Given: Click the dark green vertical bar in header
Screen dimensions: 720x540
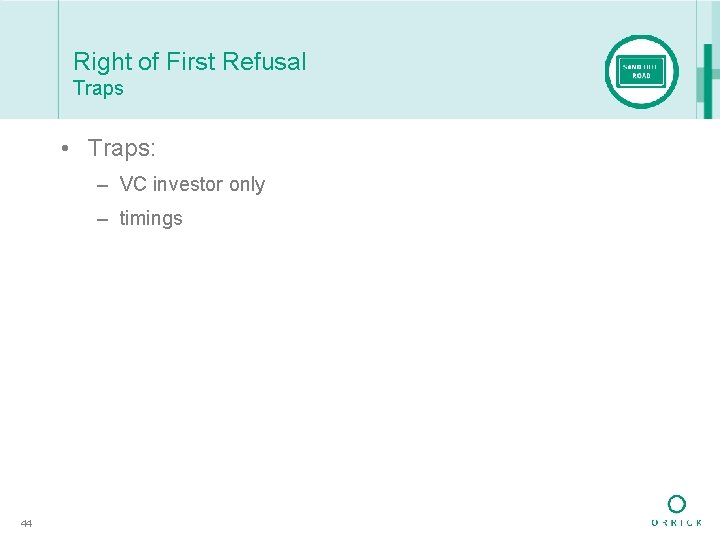Looking at the screenshot, I should click(x=708, y=80).
